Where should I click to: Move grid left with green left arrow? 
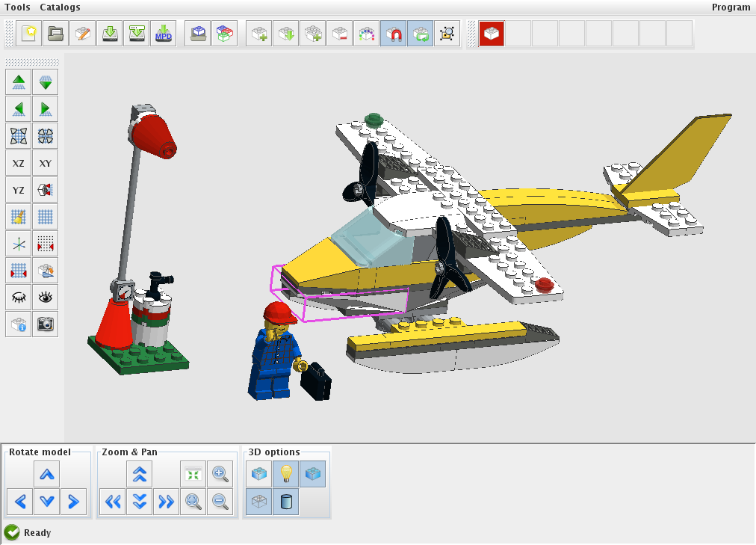click(19, 109)
